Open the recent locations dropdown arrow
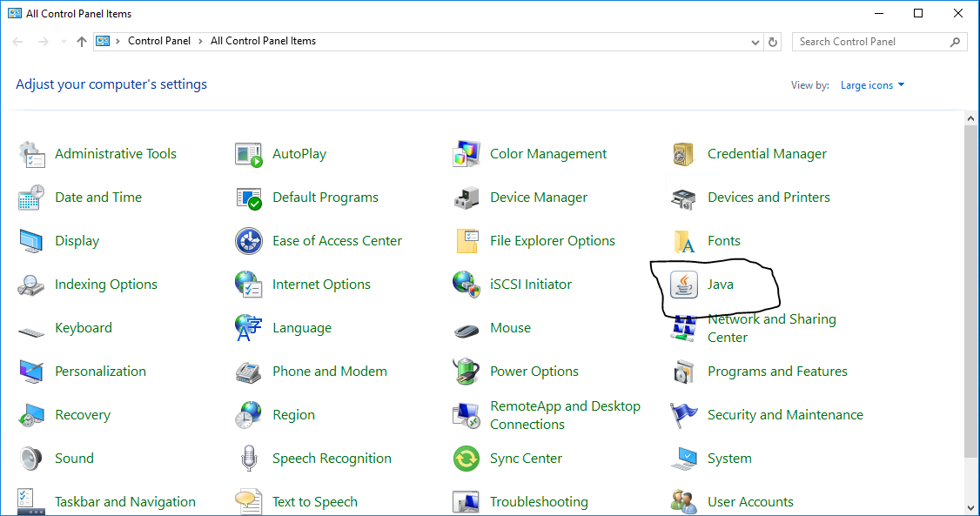The height and width of the screenshot is (516, 980). click(64, 42)
